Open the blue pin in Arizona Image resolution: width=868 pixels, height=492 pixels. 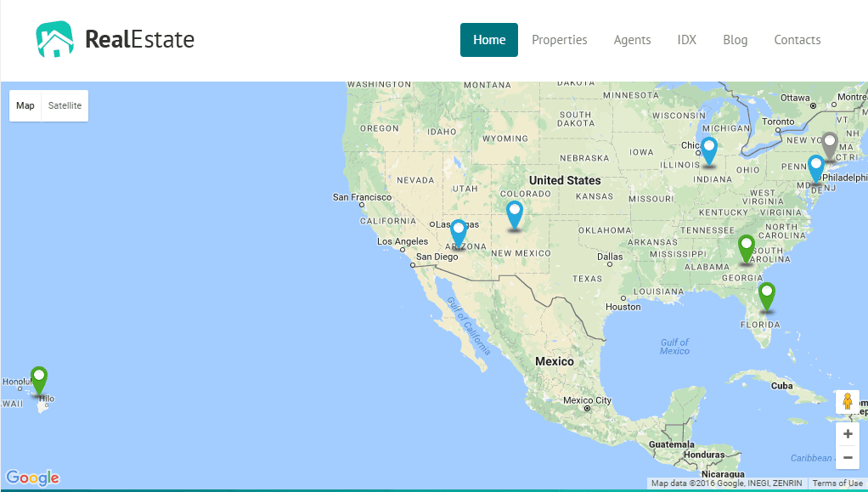coord(459,234)
